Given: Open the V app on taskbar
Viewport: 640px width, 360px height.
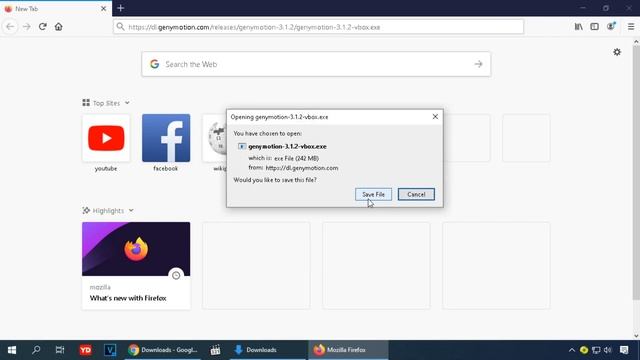Looking at the screenshot, I should (x=110, y=350).
